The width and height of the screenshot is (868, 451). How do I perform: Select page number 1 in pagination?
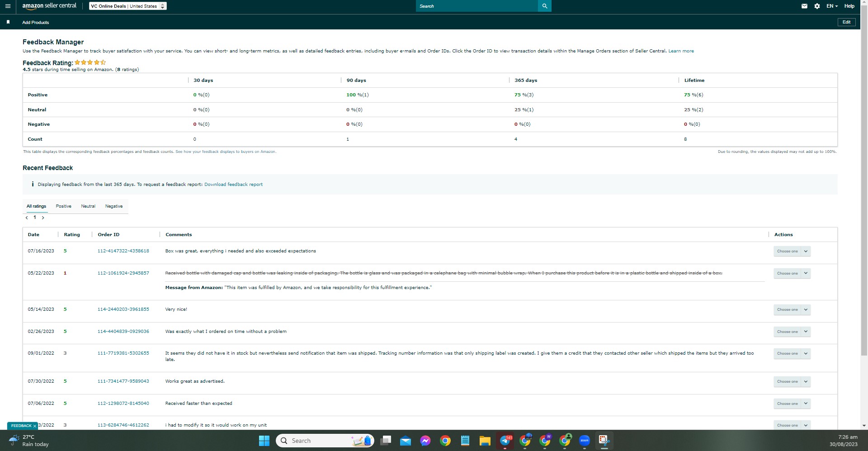click(x=35, y=218)
